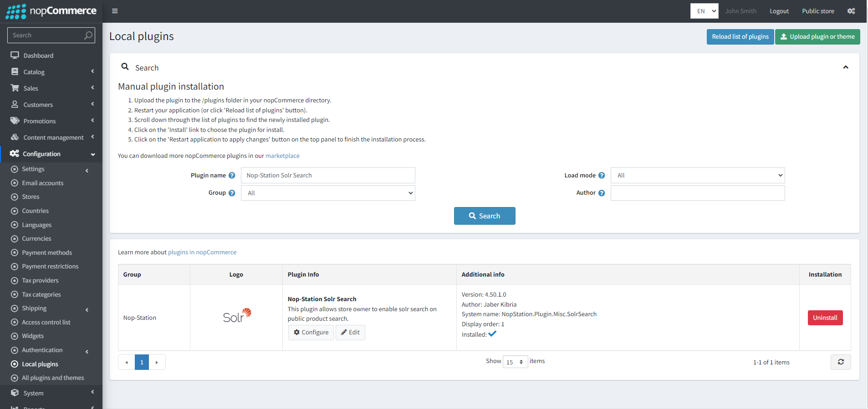Toggle the sidebar hamburger menu
868x409 pixels.
(115, 11)
